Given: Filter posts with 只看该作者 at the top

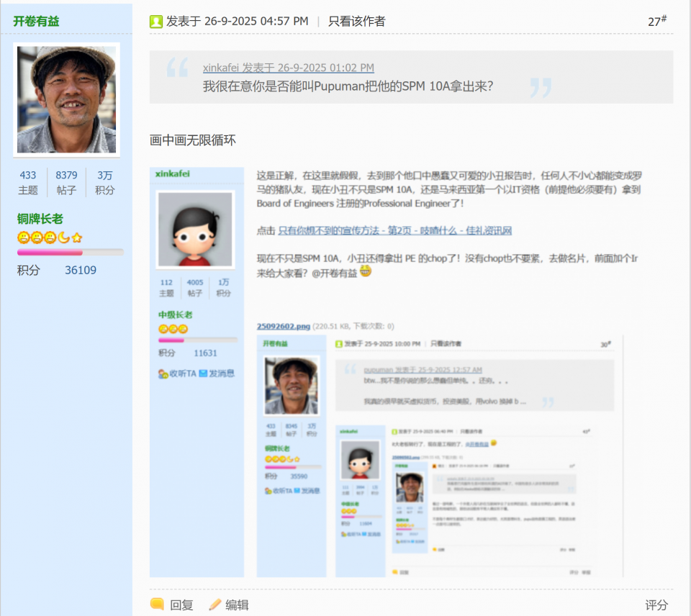Looking at the screenshot, I should (356, 22).
